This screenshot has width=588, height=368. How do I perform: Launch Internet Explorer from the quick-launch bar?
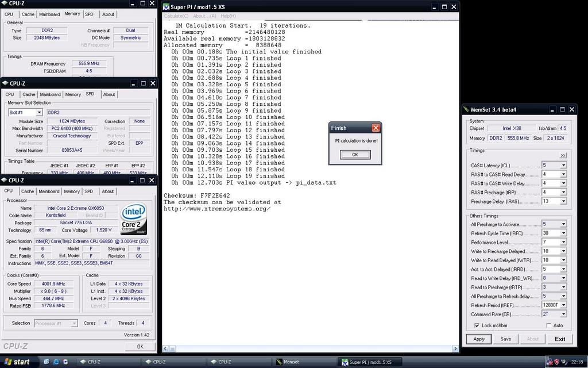(x=56, y=362)
